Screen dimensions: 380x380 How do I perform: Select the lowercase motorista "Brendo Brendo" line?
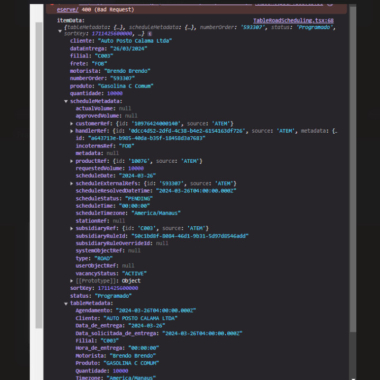click(x=110, y=71)
